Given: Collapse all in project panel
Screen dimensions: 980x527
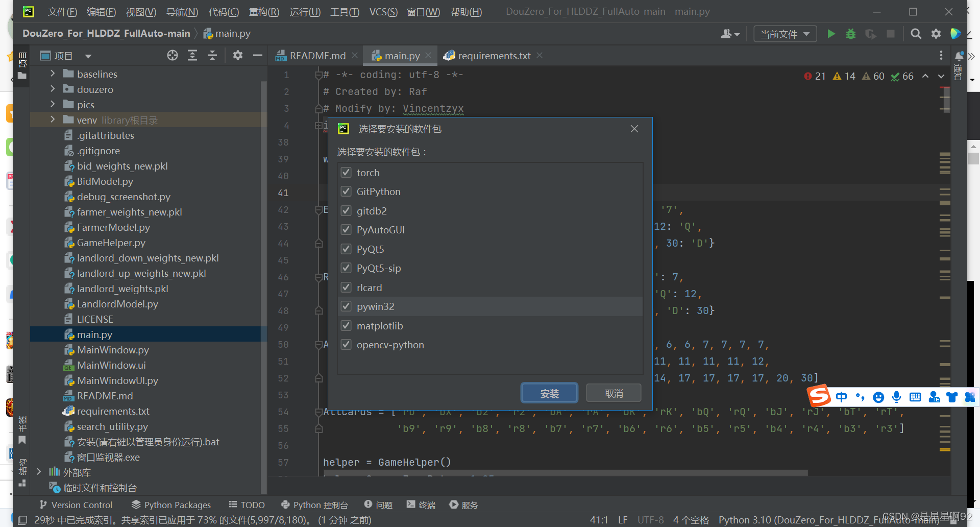Looking at the screenshot, I should click(212, 55).
